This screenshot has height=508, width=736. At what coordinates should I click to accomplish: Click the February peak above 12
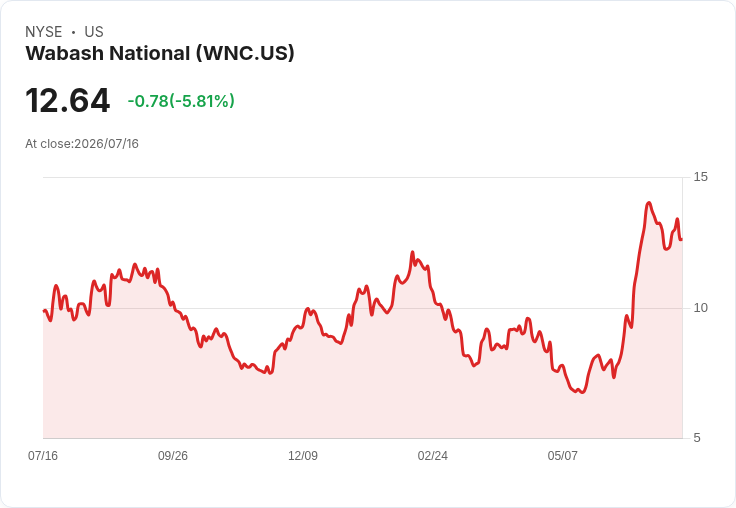point(413,252)
